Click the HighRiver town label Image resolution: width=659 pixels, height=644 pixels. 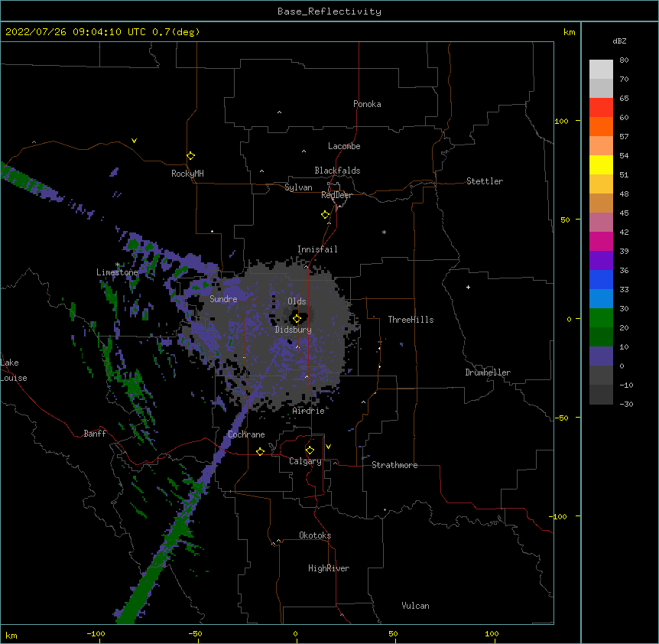click(x=329, y=568)
